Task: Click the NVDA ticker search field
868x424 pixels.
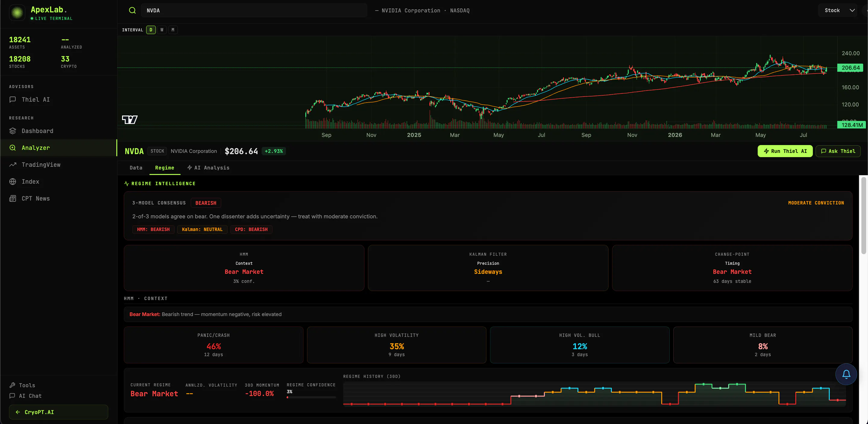Action: pyautogui.click(x=254, y=11)
